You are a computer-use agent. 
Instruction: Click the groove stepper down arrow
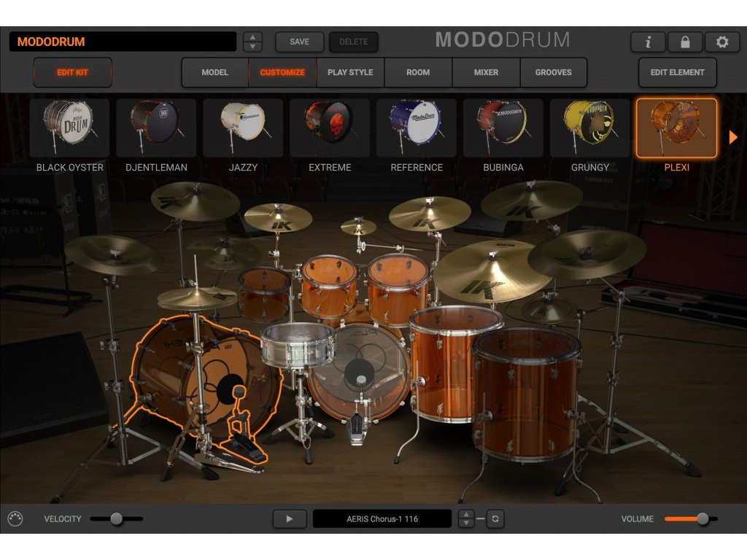click(x=467, y=524)
